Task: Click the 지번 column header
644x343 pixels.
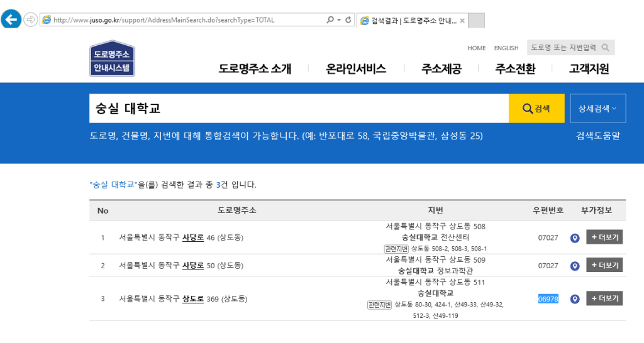Action: tap(436, 210)
